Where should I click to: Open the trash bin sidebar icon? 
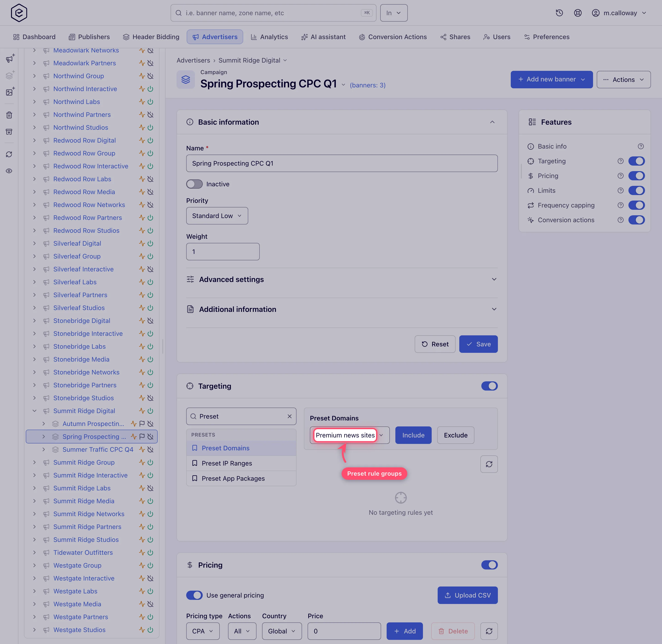(x=9, y=115)
